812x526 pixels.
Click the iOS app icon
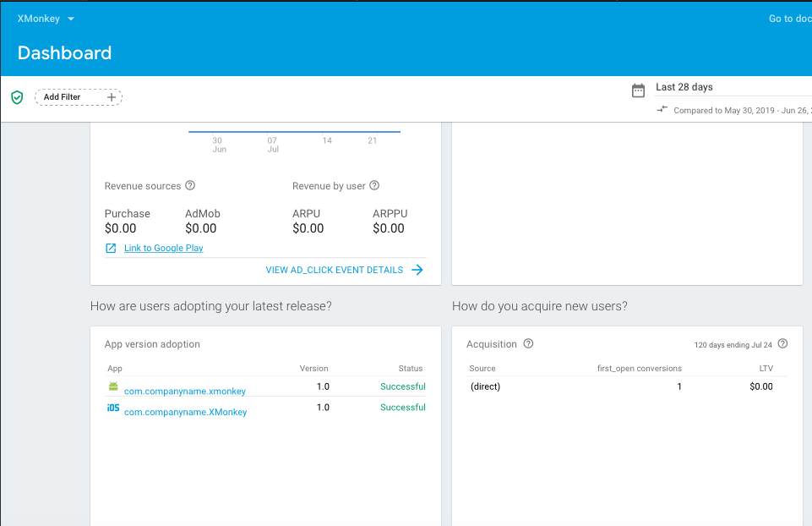click(x=113, y=408)
